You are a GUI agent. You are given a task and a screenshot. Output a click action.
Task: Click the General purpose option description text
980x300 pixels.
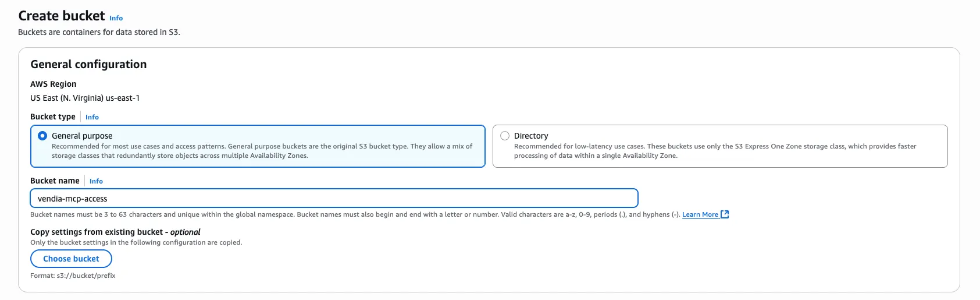262,151
